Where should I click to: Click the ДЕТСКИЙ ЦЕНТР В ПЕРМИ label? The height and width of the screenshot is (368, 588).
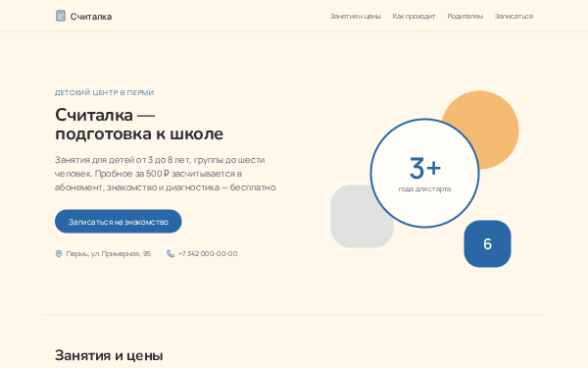pos(104,93)
